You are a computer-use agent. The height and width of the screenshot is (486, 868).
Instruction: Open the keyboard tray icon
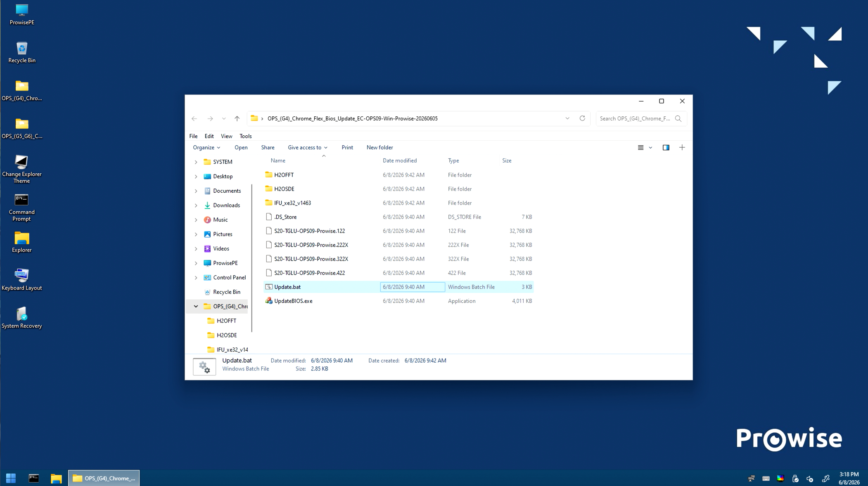[x=766, y=479]
